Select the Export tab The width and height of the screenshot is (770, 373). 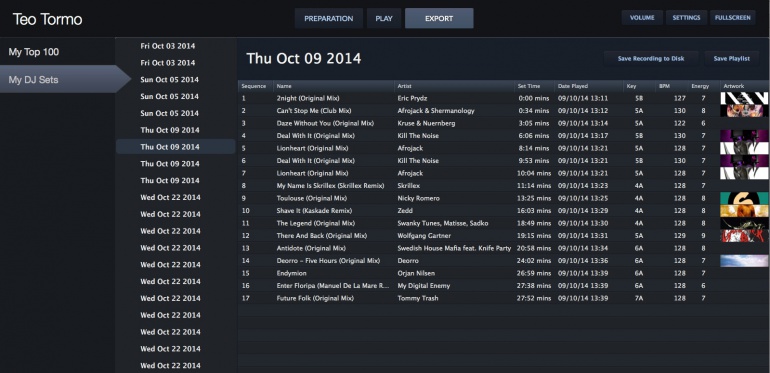(x=439, y=19)
